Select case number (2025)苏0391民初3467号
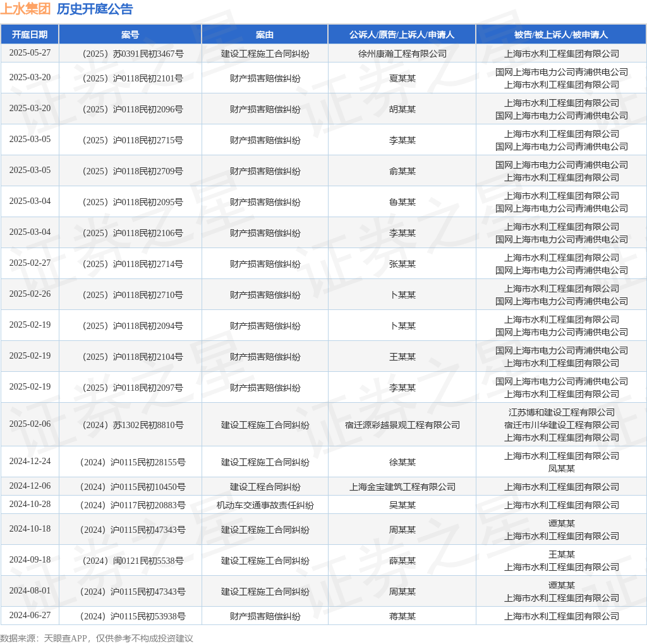The image size is (647, 644). (x=133, y=54)
